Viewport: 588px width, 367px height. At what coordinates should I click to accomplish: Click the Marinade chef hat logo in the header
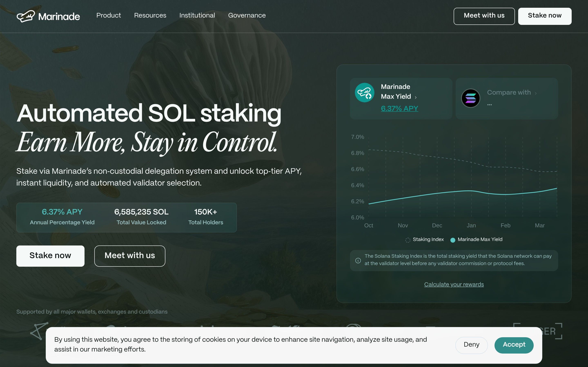(27, 16)
